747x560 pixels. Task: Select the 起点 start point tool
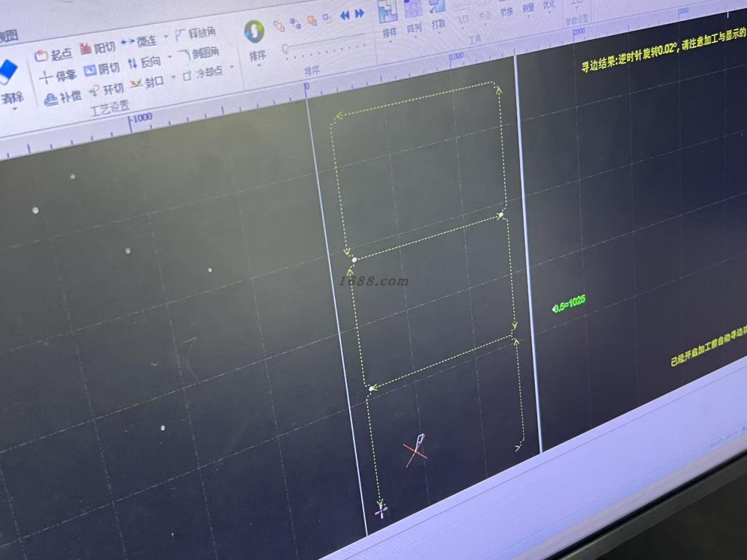(53, 55)
